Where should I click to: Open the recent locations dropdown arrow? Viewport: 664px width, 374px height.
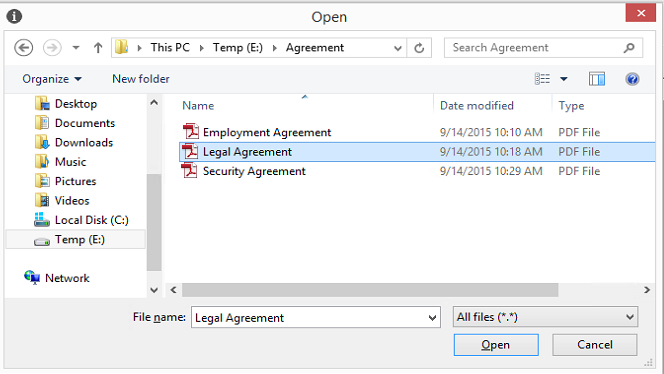pos(76,47)
